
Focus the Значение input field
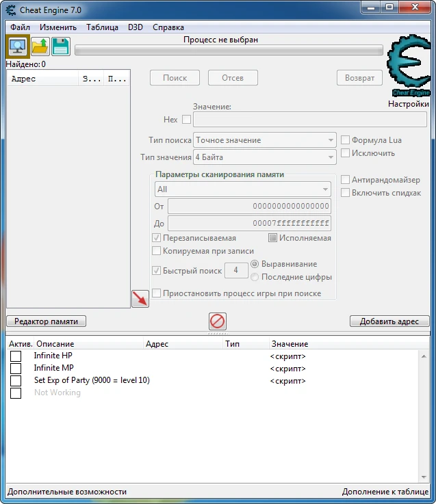click(310, 120)
